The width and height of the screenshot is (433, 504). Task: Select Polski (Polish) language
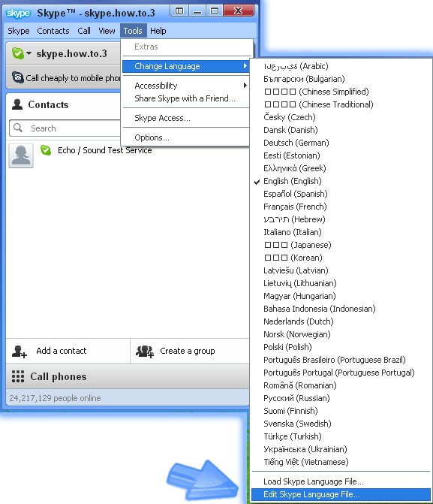point(287,347)
